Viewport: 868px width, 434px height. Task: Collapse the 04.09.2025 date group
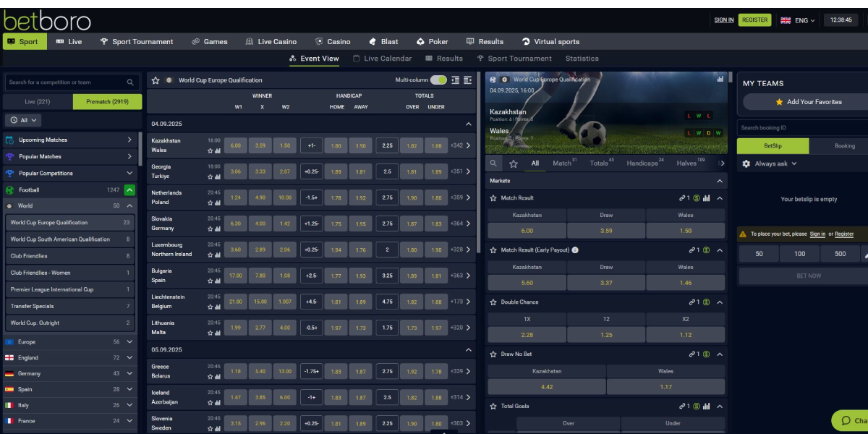[468, 124]
